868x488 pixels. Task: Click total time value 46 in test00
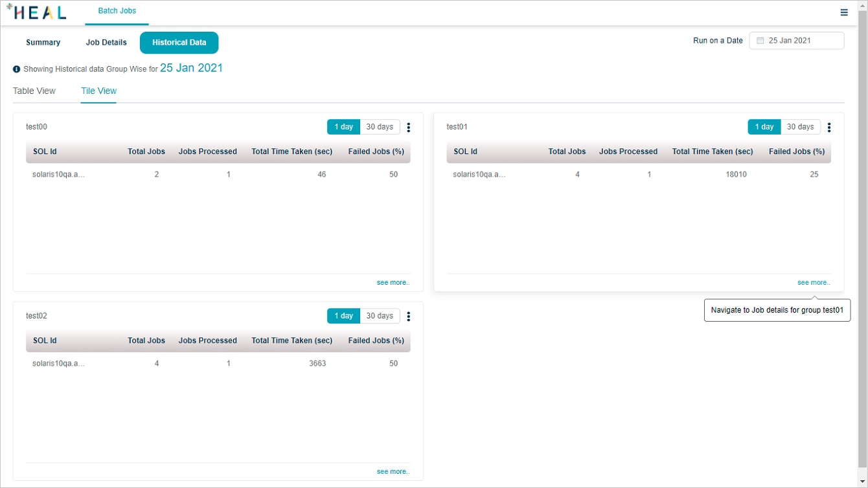click(322, 175)
